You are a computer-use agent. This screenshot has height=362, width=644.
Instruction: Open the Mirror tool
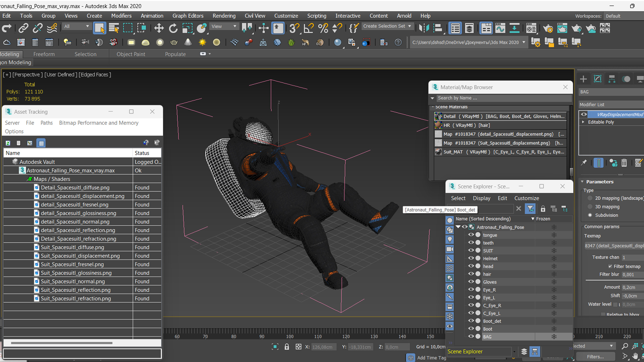pos(424,28)
